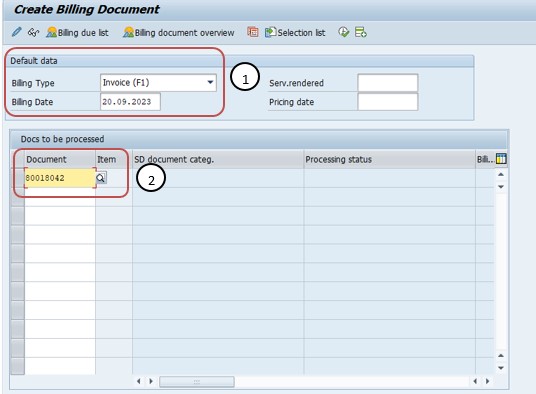Click the Item column header
The width and height of the screenshot is (536, 394).
pos(113,159)
